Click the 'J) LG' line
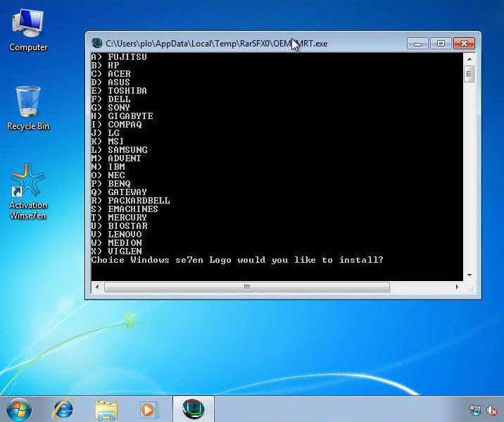 [x=105, y=133]
